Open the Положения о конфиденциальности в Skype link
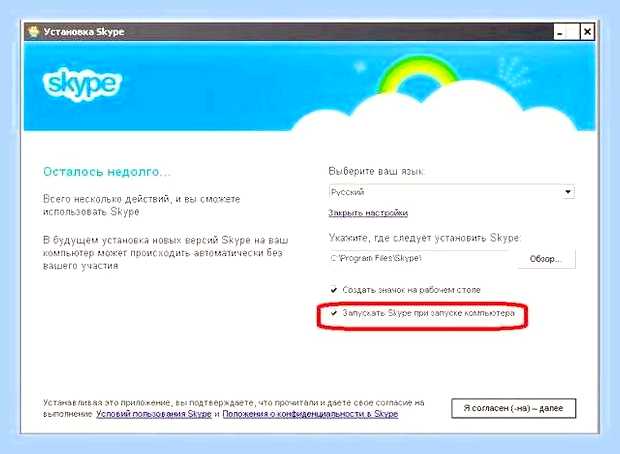 310,414
